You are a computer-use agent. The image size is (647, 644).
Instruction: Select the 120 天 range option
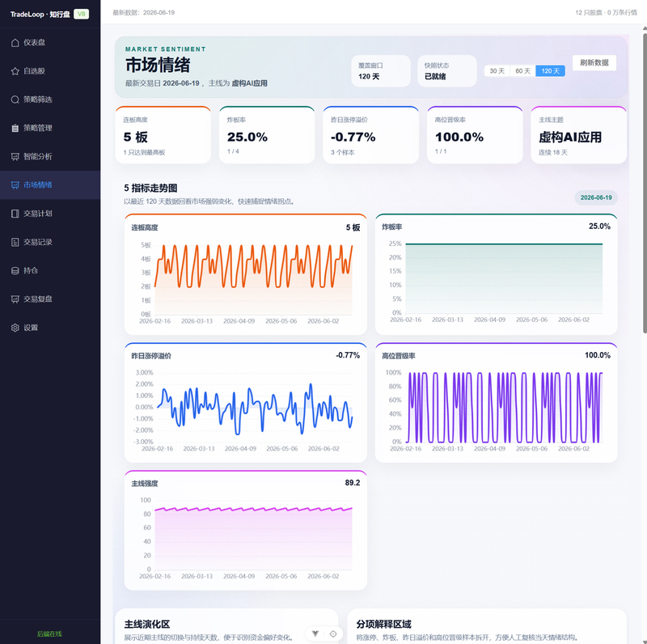(551, 71)
